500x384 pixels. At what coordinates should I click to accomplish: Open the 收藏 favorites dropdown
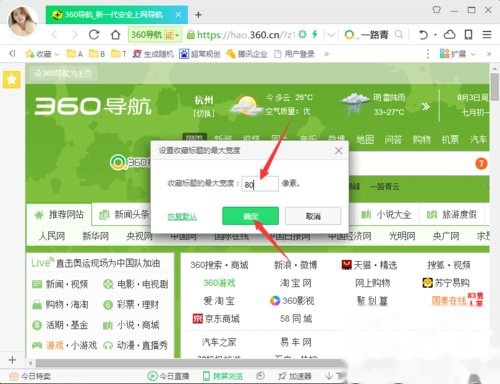click(x=42, y=54)
